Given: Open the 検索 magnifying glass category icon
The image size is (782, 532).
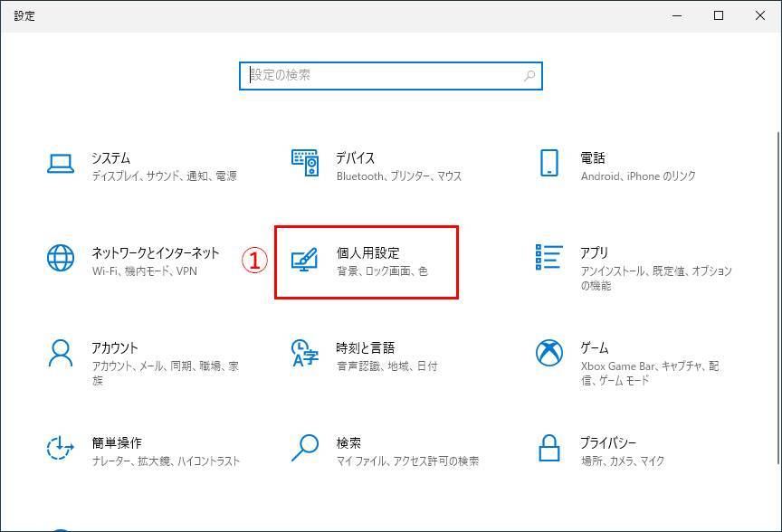Looking at the screenshot, I should click(305, 448).
